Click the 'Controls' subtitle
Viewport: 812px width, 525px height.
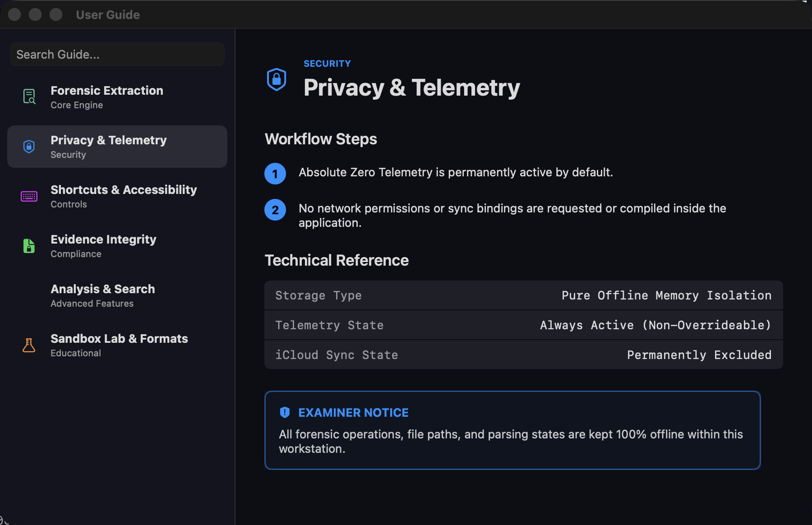[x=69, y=204]
